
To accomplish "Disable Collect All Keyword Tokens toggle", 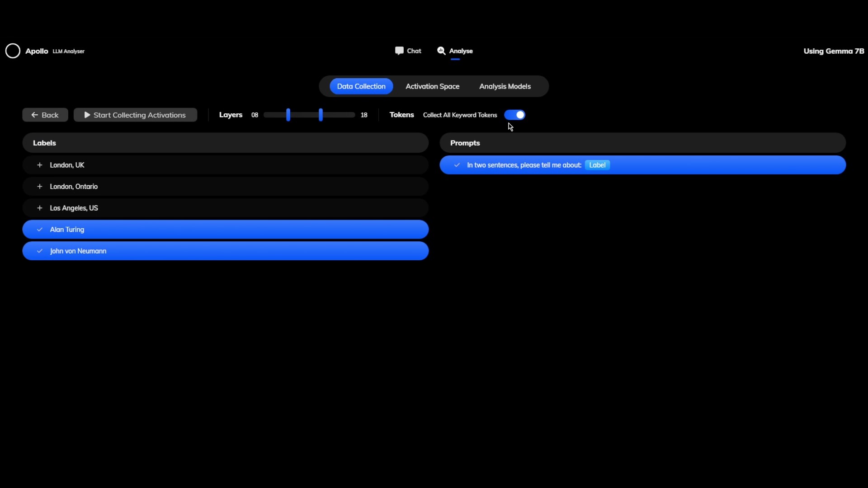I will click(x=514, y=115).
